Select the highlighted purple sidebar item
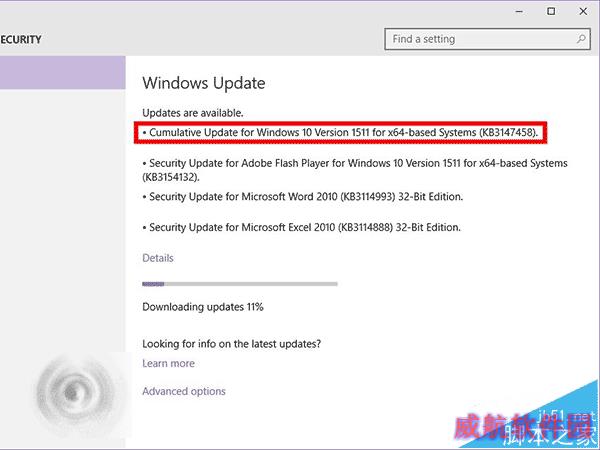 (63, 73)
